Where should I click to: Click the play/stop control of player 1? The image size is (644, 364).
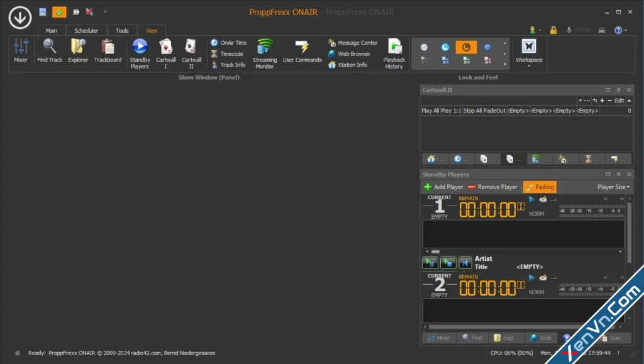(448, 263)
